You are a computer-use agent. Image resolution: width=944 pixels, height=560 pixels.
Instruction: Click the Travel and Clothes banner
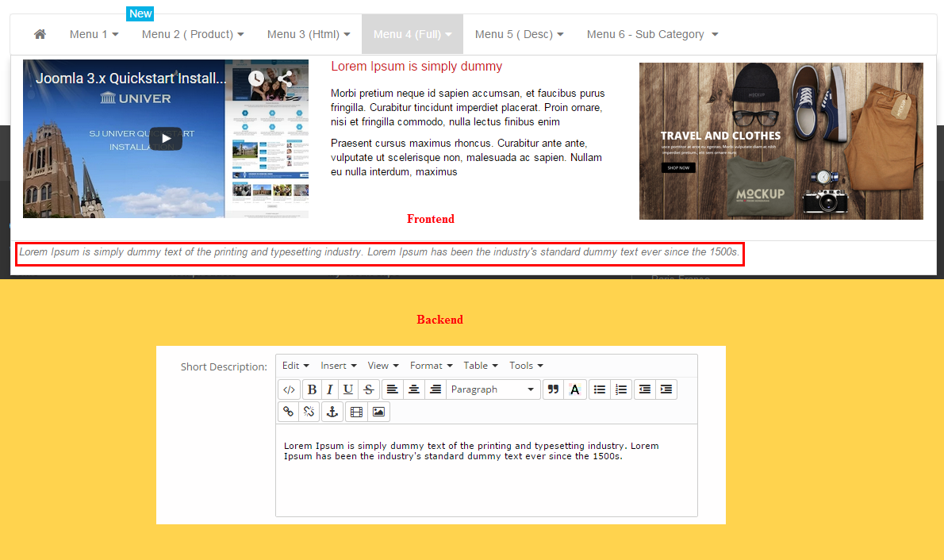[x=781, y=141]
